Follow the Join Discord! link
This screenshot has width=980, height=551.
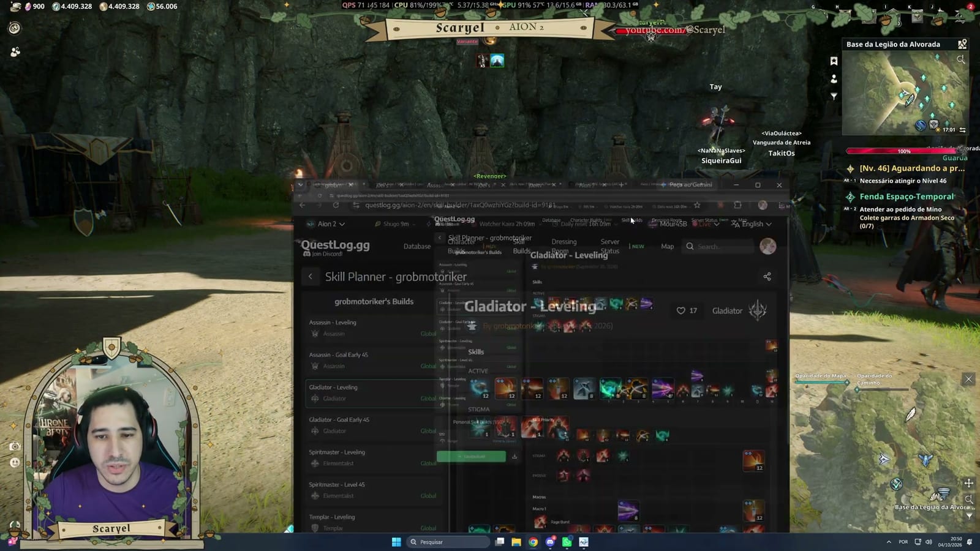323,254
